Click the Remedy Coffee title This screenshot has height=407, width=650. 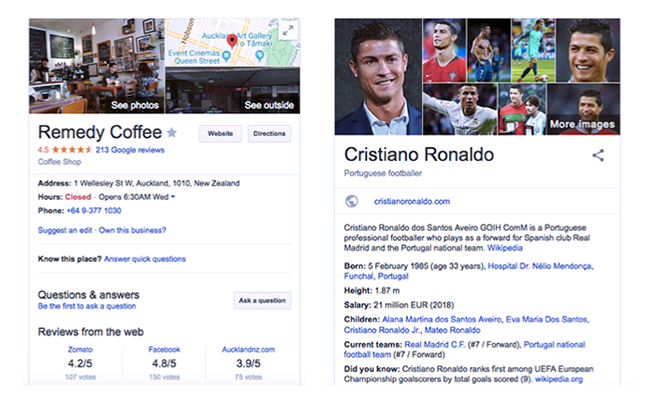99,133
